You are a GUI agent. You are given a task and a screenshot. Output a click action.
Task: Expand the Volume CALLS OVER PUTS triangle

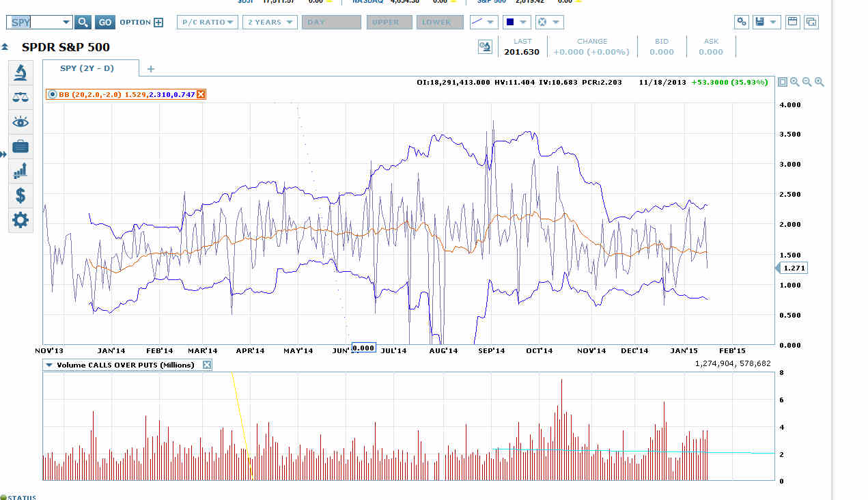[49, 365]
